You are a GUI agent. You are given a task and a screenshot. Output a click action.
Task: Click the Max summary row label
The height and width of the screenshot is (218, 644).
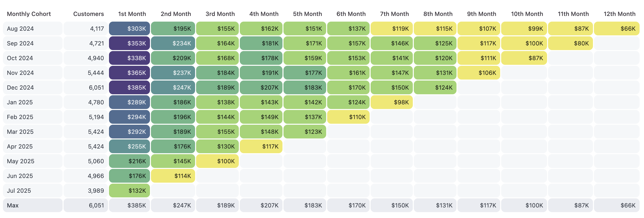13,205
